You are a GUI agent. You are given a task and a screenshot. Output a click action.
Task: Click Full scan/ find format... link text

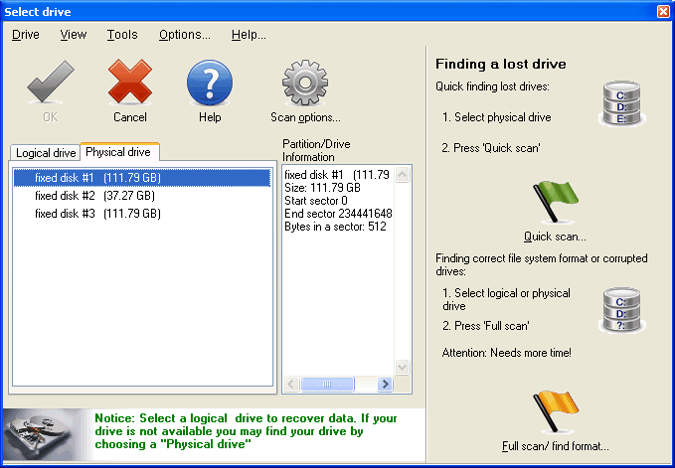(555, 446)
